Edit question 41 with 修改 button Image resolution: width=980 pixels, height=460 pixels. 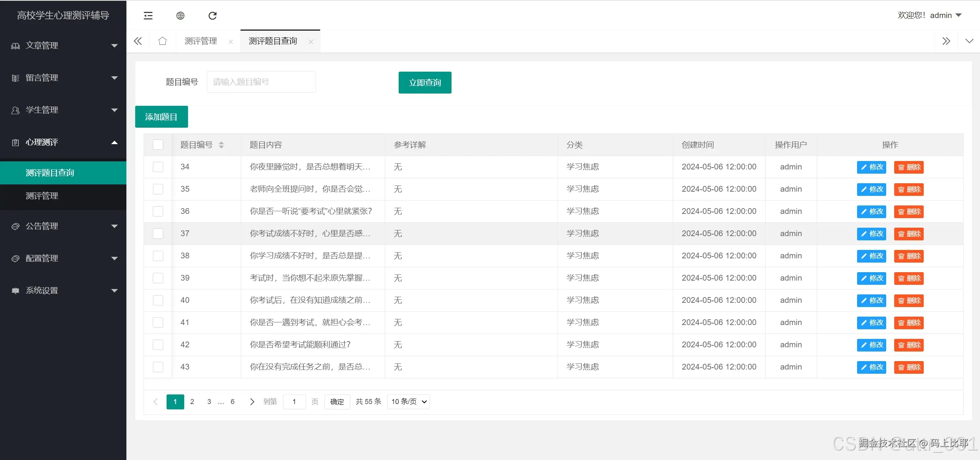coord(872,323)
